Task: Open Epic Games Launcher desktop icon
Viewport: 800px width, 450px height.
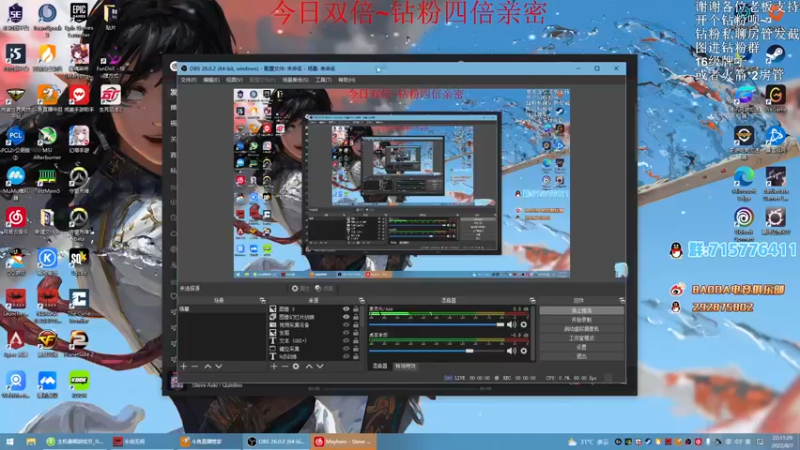Action: 79,18
